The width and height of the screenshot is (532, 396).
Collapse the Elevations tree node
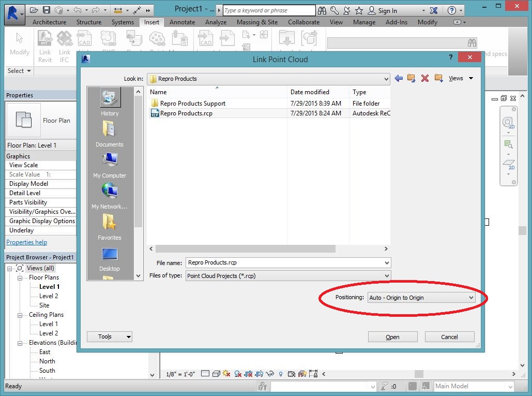(x=20, y=343)
